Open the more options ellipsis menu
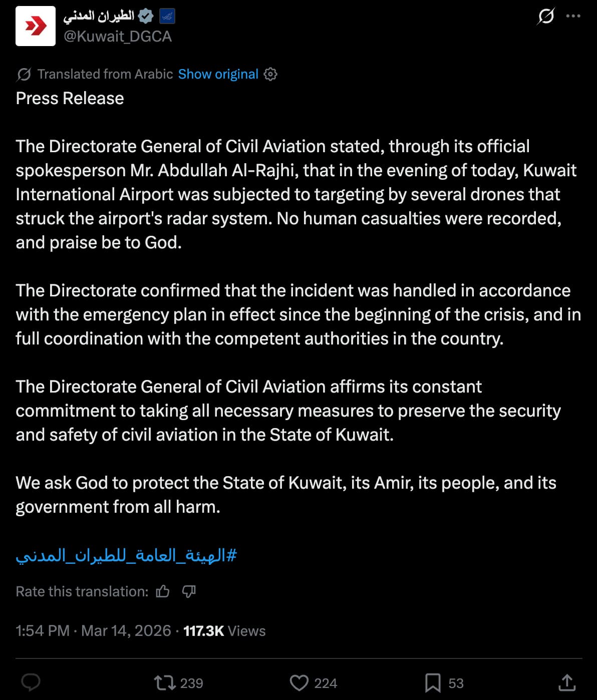Screen dimensions: 597x700 (x=573, y=16)
